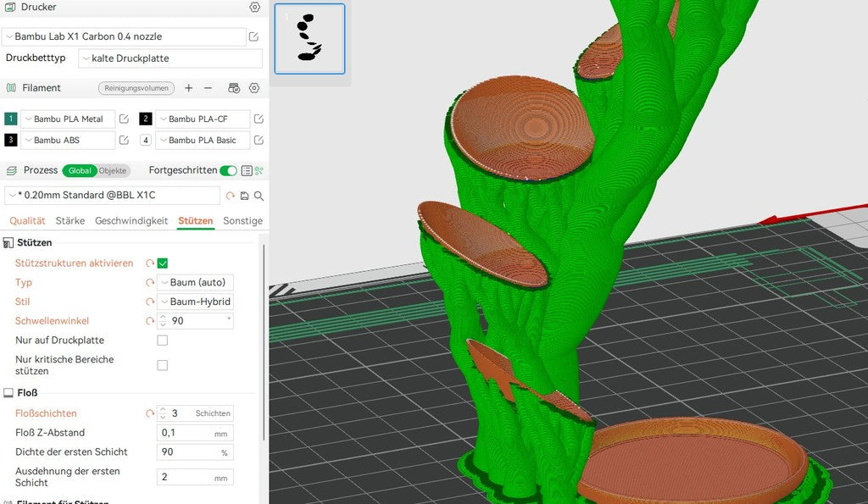Open printer settings gear icon
Image resolution: width=868 pixels, height=504 pixels.
click(x=254, y=7)
